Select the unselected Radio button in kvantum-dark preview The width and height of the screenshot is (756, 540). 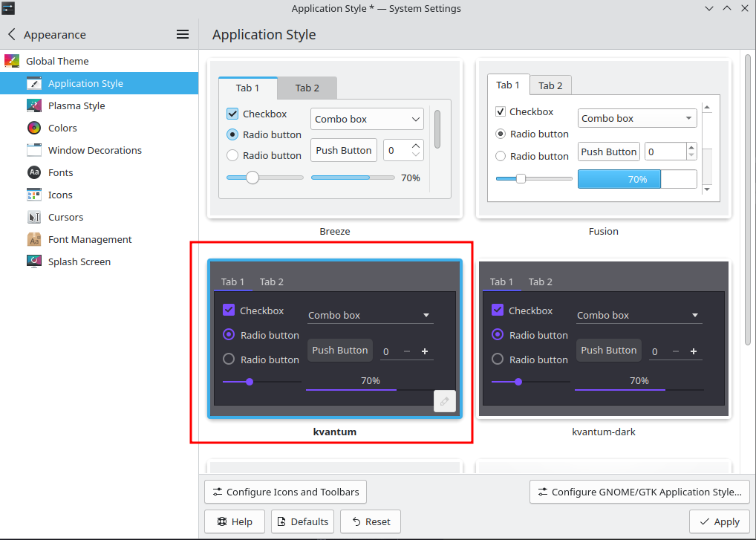(497, 360)
